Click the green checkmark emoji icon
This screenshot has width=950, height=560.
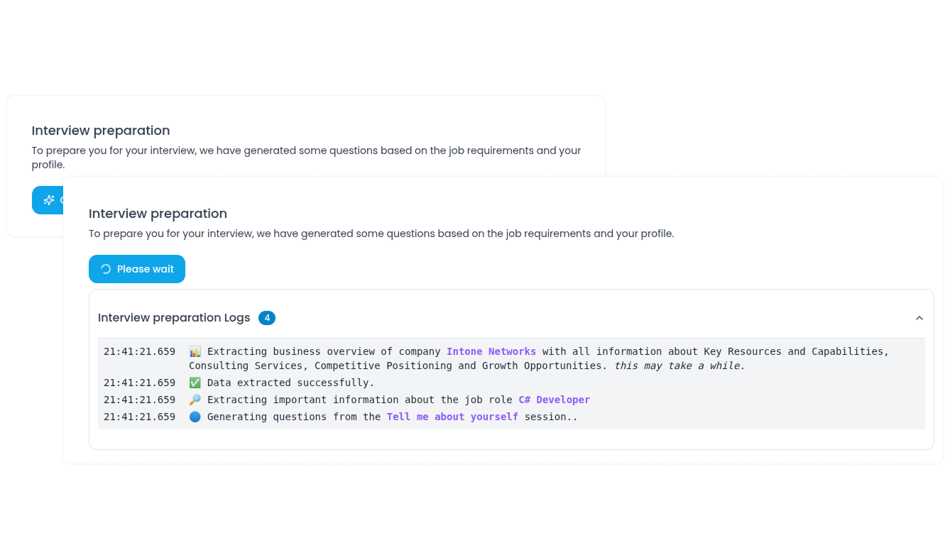coord(195,383)
